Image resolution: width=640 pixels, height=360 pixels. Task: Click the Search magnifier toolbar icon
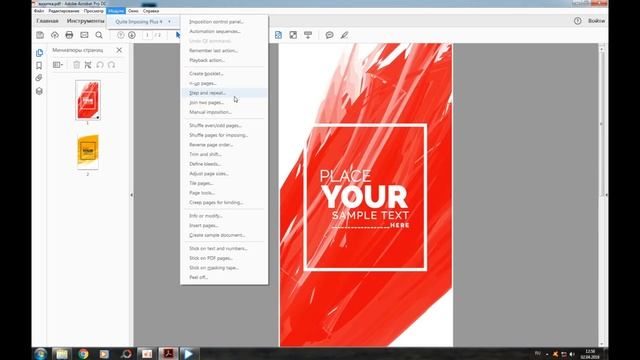click(x=99, y=35)
